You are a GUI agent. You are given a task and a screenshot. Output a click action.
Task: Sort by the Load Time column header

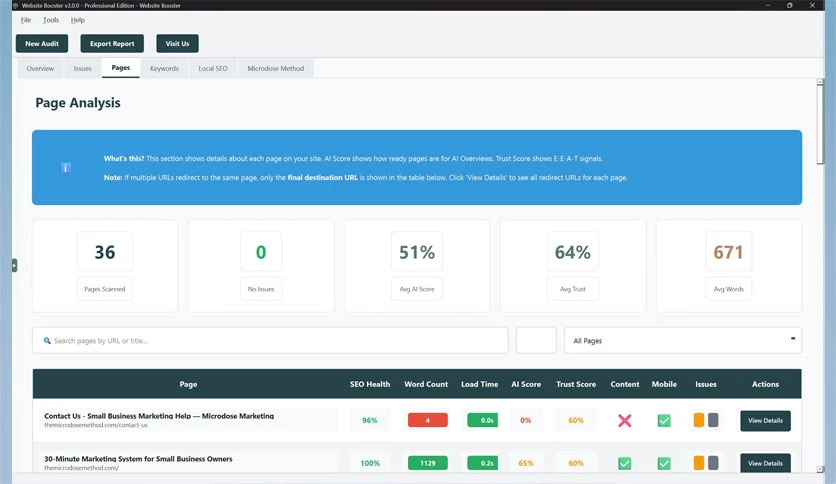[479, 384]
